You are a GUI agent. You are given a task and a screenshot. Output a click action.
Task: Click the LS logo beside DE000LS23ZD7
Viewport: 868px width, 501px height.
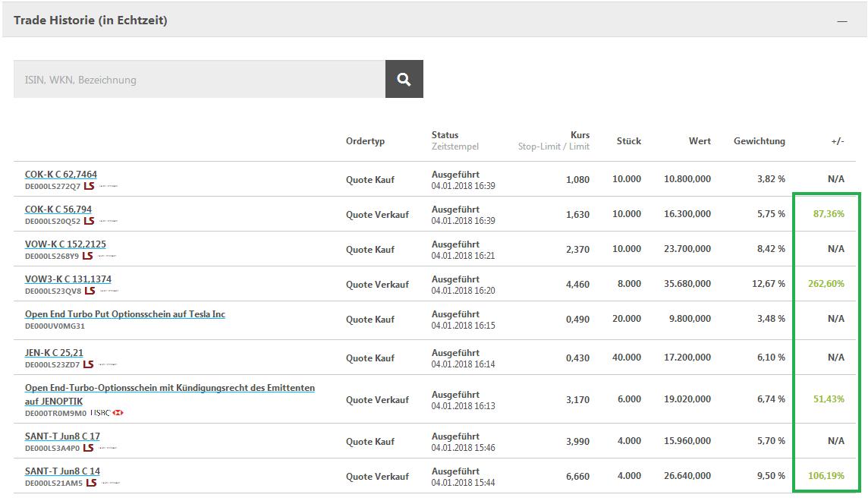point(89,364)
